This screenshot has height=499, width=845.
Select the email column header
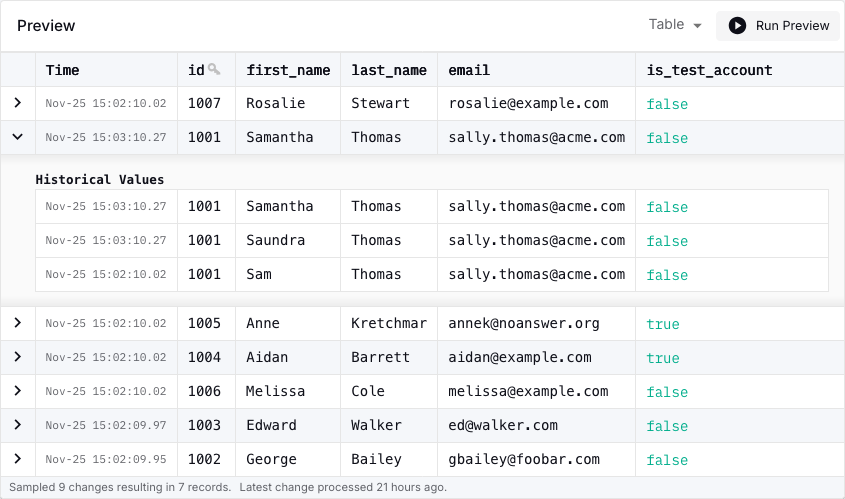tap(469, 70)
